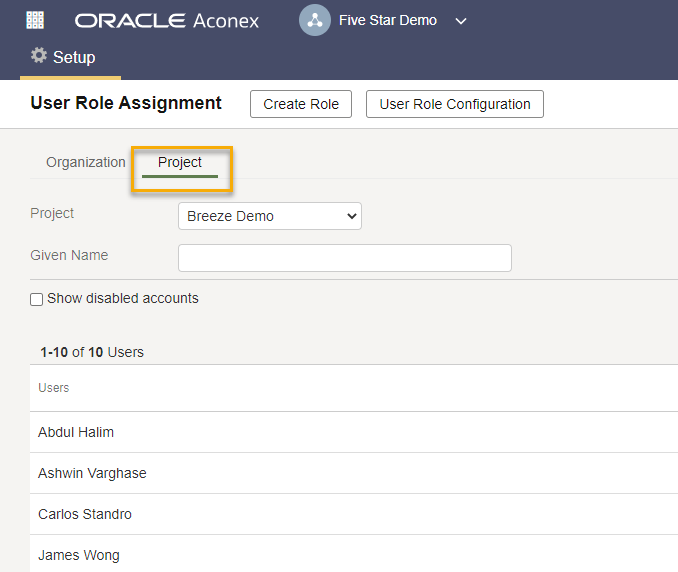Image resolution: width=678 pixels, height=572 pixels.
Task: Click the Oracle Aconex logo
Action: pos(167,21)
